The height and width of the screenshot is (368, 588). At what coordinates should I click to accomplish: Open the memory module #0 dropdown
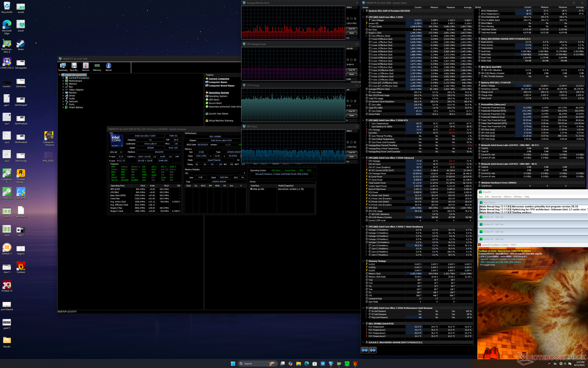click(215, 173)
